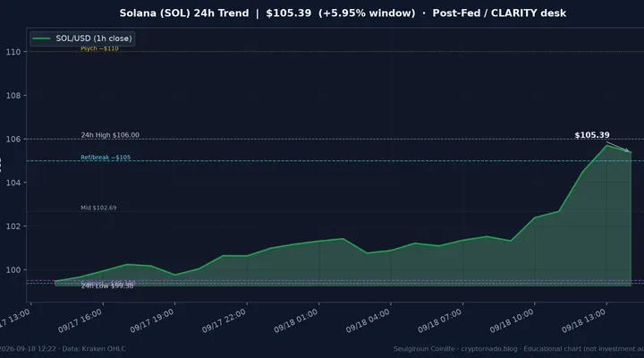The height and width of the screenshot is (358, 644).
Task: Click the x-axis label "09/18 04:00"
Action: click(368, 321)
